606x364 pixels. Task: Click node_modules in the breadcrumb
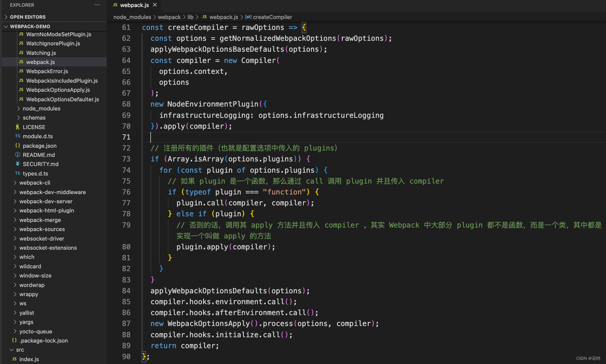tap(132, 17)
